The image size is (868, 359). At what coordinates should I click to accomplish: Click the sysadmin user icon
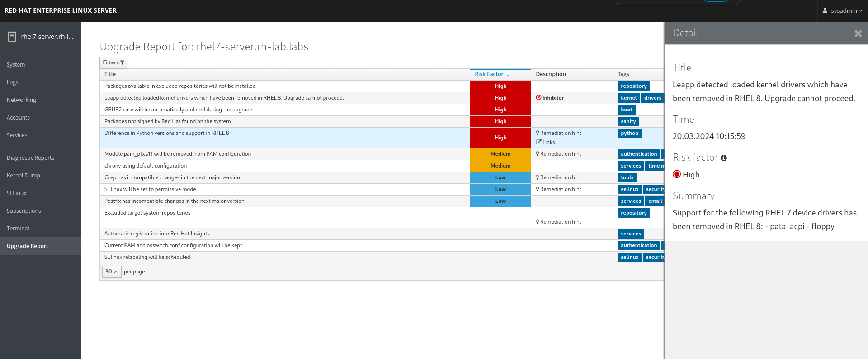pyautogui.click(x=825, y=10)
